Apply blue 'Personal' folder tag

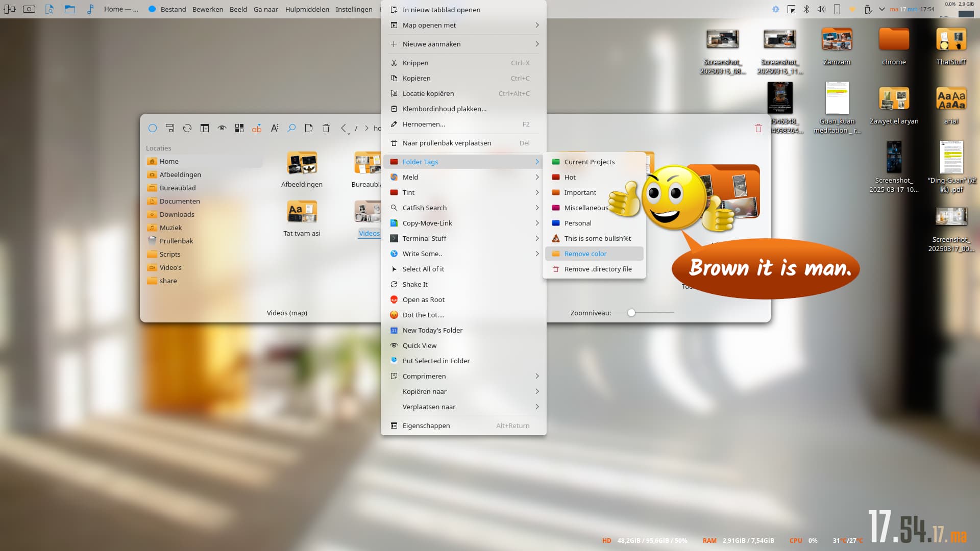pos(594,223)
